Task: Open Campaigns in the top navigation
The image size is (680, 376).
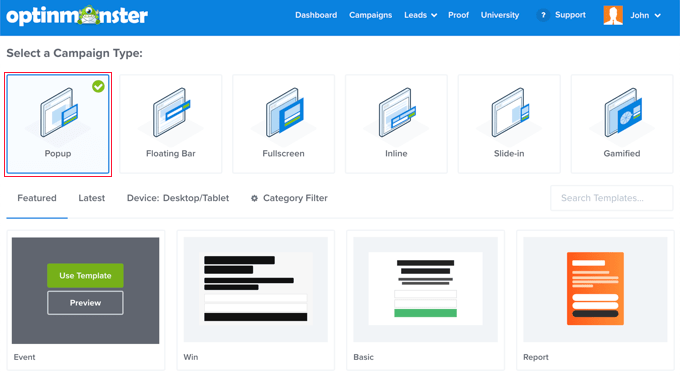Action: (370, 15)
